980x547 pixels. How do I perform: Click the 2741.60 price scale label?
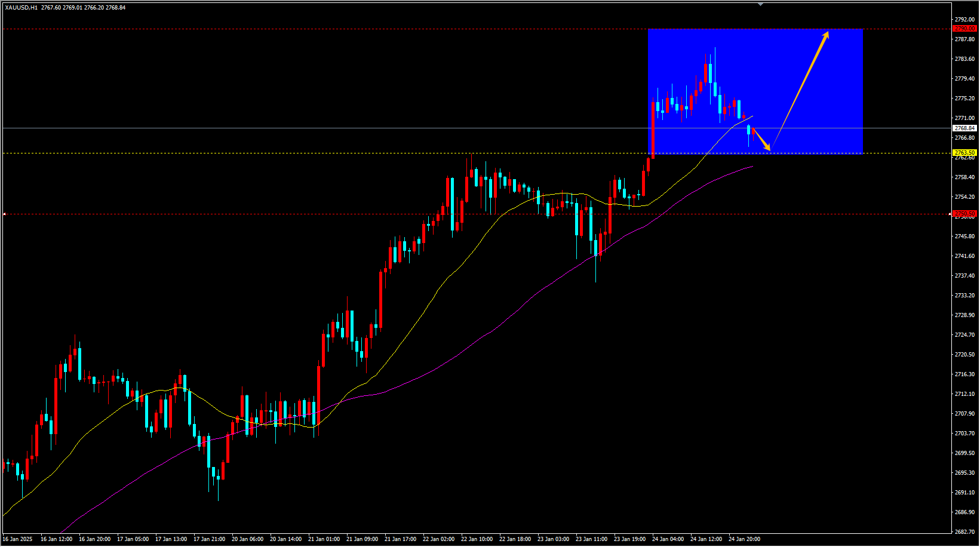point(965,256)
